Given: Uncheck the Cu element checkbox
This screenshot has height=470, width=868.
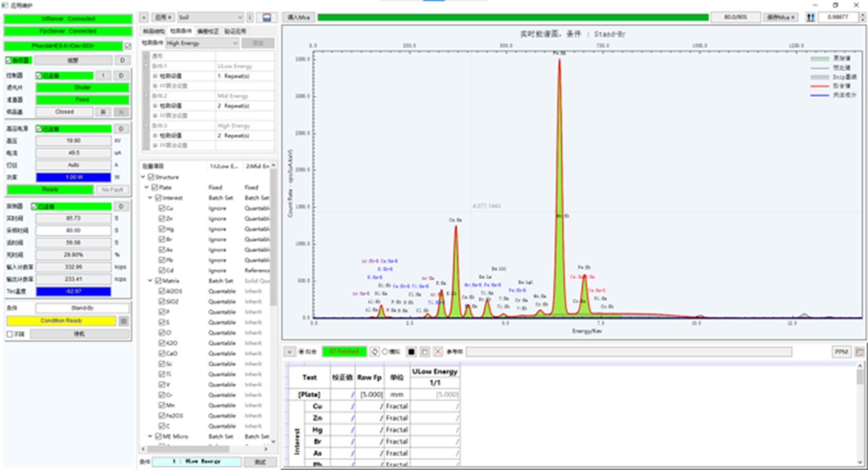Looking at the screenshot, I should [161, 208].
